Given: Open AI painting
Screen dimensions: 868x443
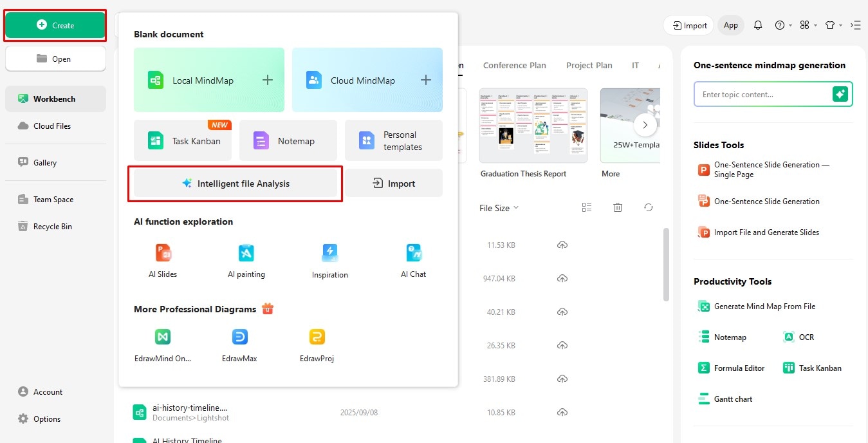Looking at the screenshot, I should click(x=246, y=260).
